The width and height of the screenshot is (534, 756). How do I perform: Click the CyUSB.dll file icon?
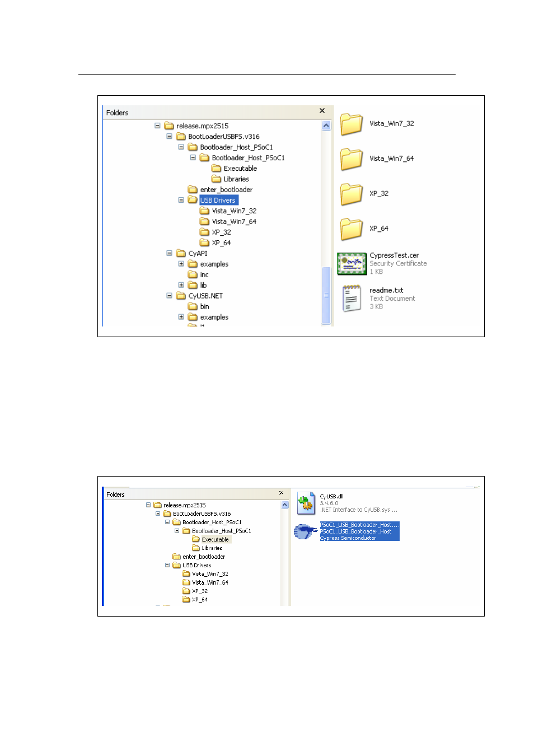[x=306, y=503]
